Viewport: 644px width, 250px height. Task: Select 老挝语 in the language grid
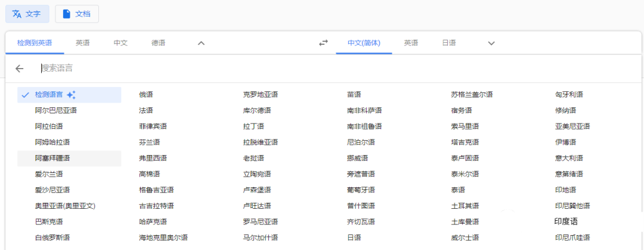point(253,158)
